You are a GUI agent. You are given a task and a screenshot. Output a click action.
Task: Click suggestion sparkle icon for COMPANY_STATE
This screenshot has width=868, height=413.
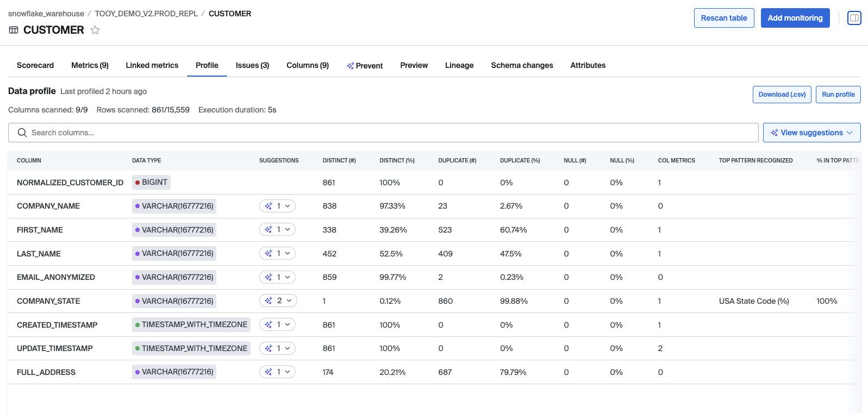coord(268,301)
